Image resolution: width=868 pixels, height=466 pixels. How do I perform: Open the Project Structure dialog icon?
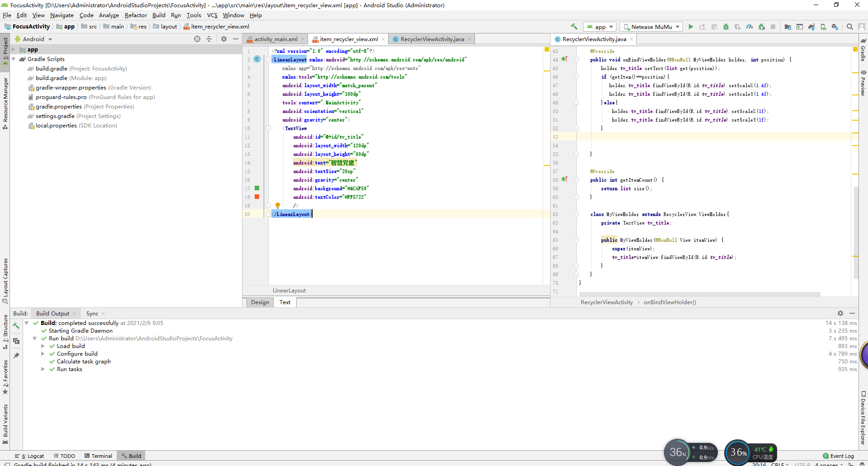(788, 27)
